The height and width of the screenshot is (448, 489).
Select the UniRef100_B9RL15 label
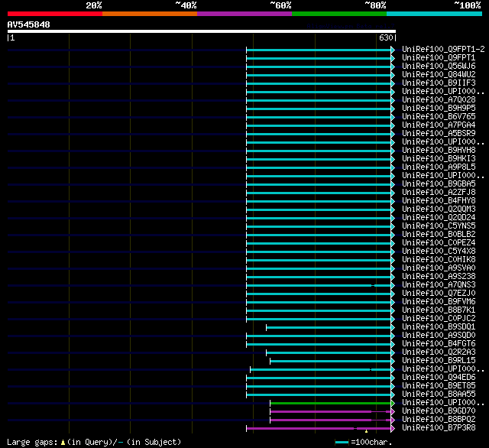(x=439, y=361)
